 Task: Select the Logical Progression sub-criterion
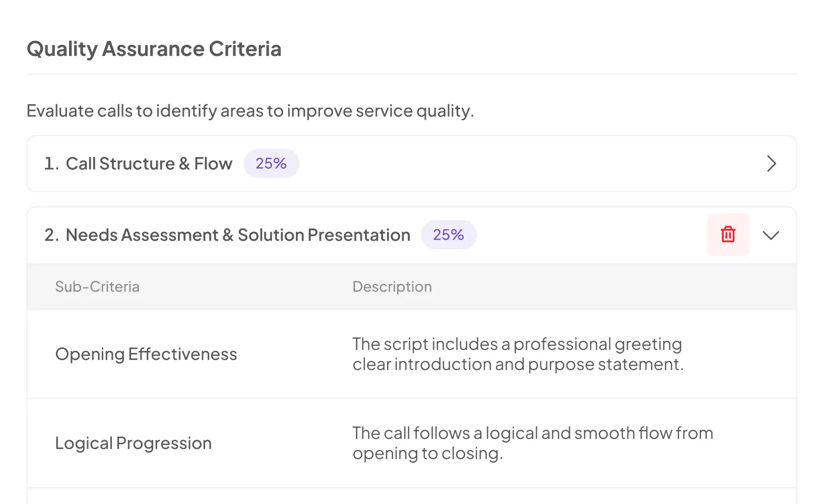134,443
